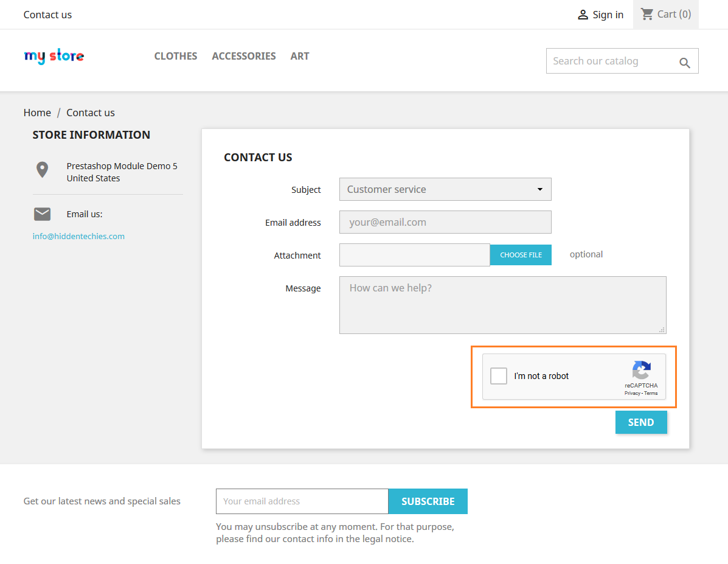Click the search magnifier icon
This screenshot has height=564, width=728.
[685, 63]
